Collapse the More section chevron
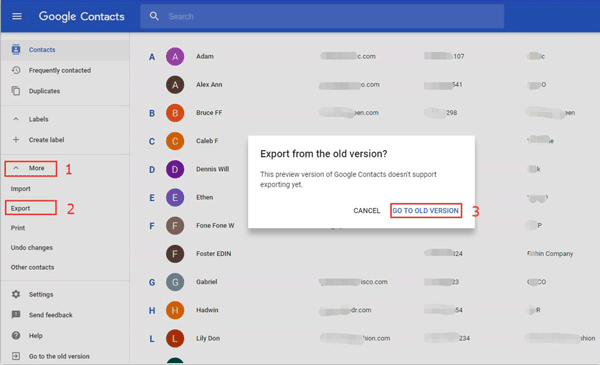Viewport: 600px width, 365px height. click(x=16, y=168)
